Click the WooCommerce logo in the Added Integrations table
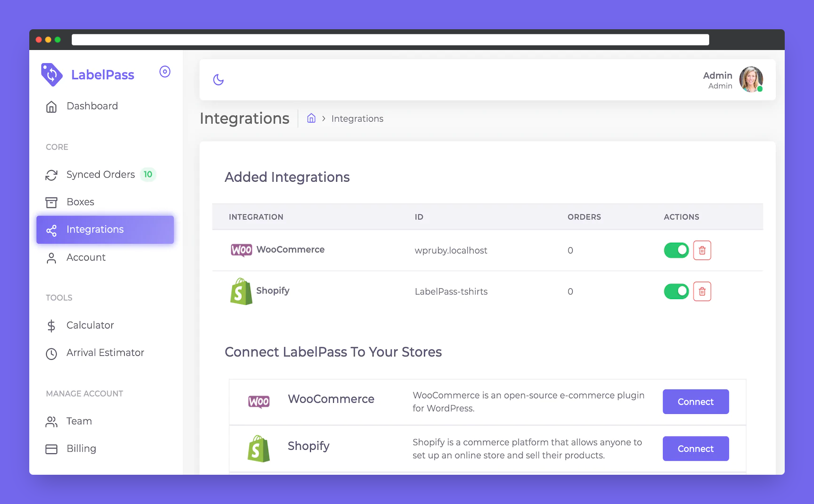This screenshot has width=814, height=504. coord(241,250)
